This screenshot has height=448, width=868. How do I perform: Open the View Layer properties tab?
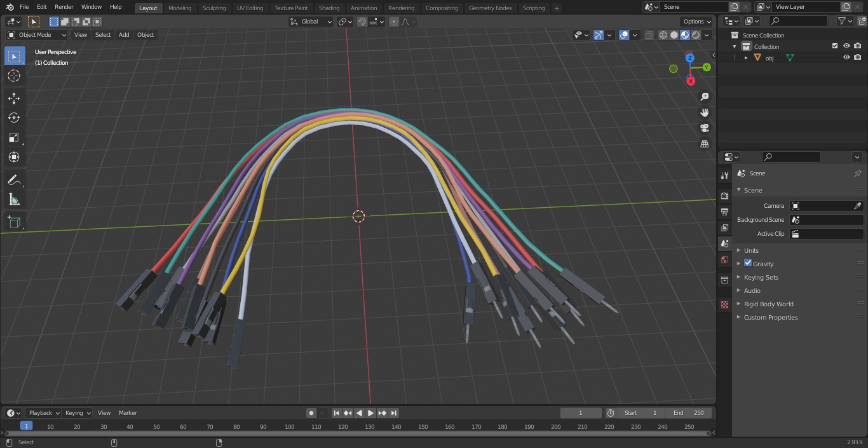[724, 227]
